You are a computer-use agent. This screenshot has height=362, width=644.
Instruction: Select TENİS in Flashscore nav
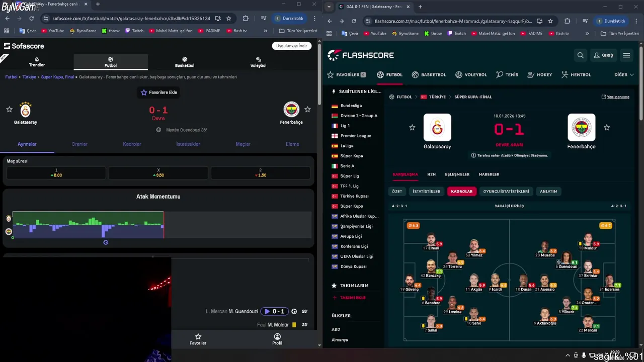[507, 74]
